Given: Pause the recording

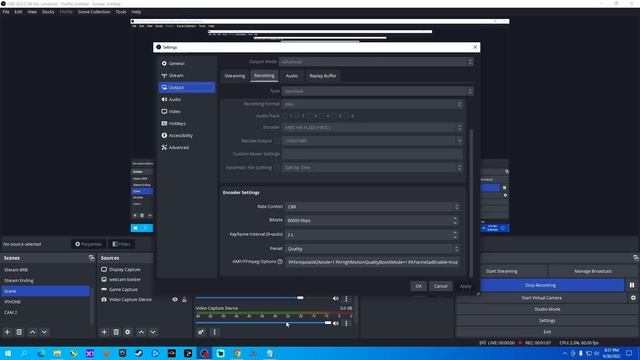Looking at the screenshot, I should click(x=632, y=285).
